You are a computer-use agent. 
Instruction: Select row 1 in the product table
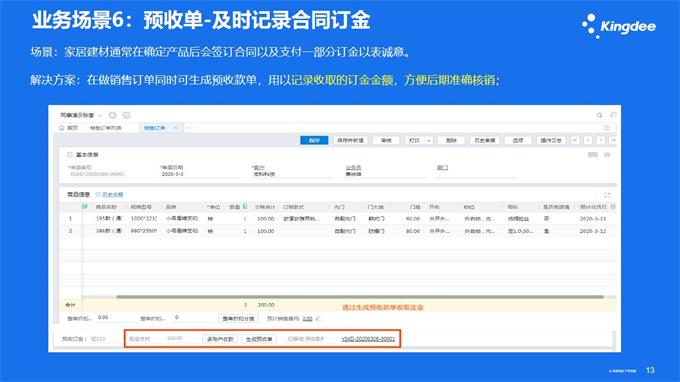point(70,219)
